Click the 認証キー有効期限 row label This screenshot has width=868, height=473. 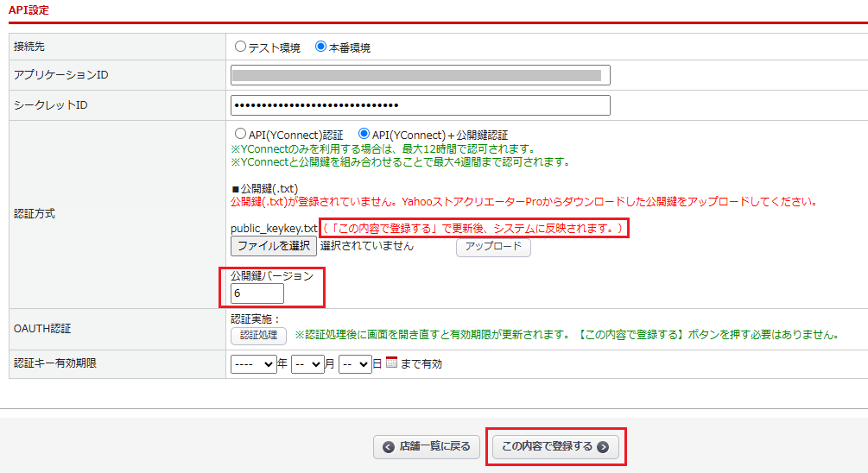pyautogui.click(x=54, y=363)
